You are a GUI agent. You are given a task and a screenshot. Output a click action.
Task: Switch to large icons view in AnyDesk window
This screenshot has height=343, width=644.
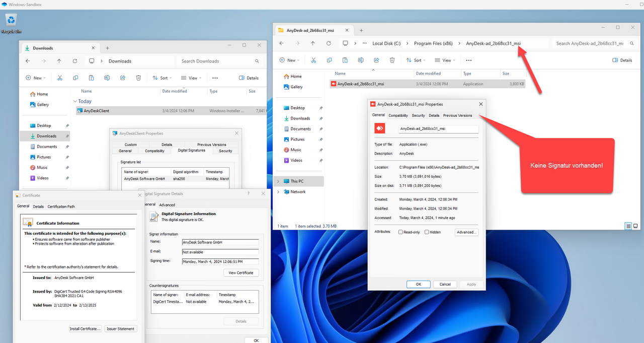pyautogui.click(x=635, y=226)
